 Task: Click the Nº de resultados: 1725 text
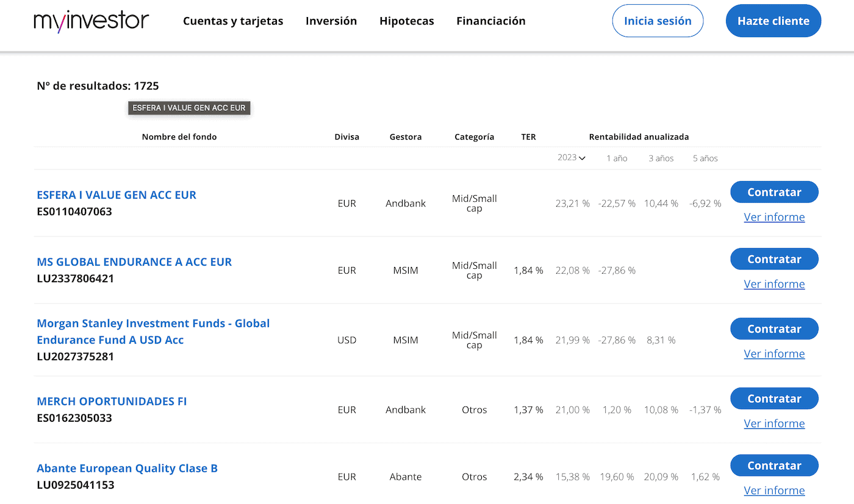98,86
